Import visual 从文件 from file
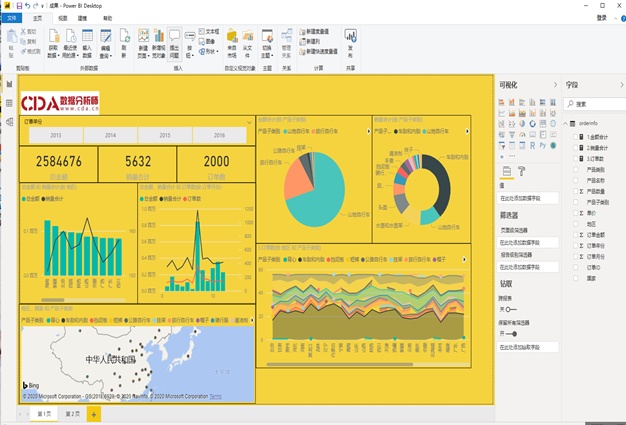This screenshot has height=425, width=626. 248,43
